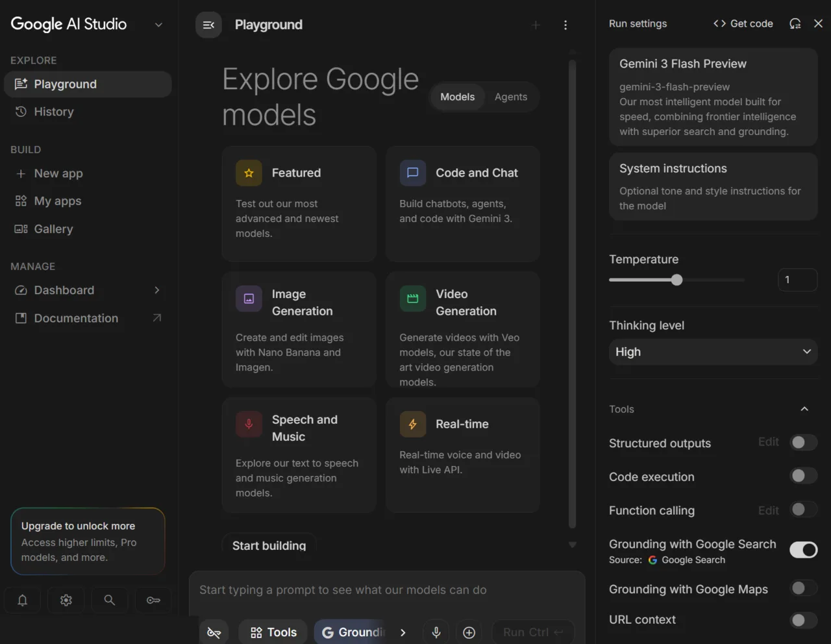Click the History clock icon

[21, 112]
